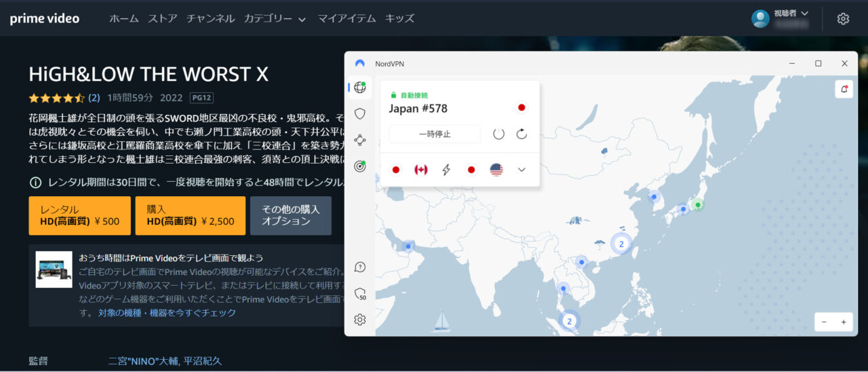Viewport: 868px width, 372px height.
Task: Open the マイアイテム menu item
Action: tap(347, 18)
